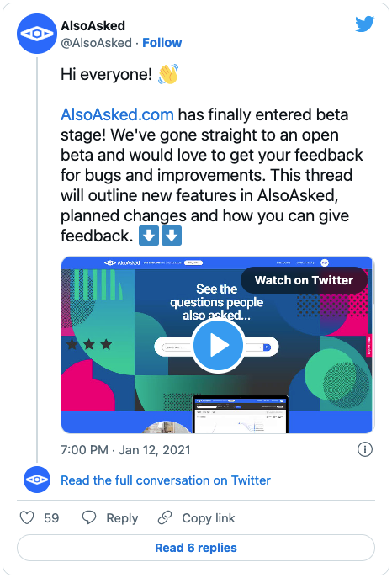This screenshot has width=392, height=578.
Task: Click the small AlsoAsked avatar beside conversation link
Action: coord(37,480)
